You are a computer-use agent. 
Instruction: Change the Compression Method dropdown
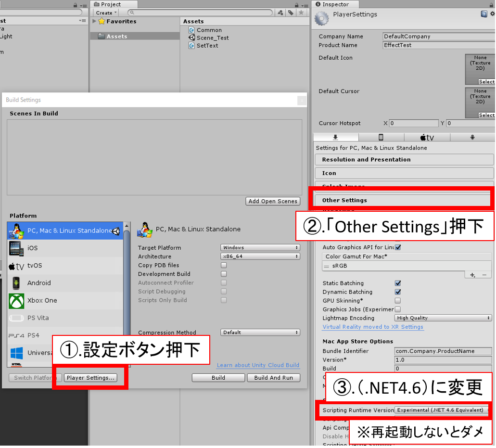(260, 332)
